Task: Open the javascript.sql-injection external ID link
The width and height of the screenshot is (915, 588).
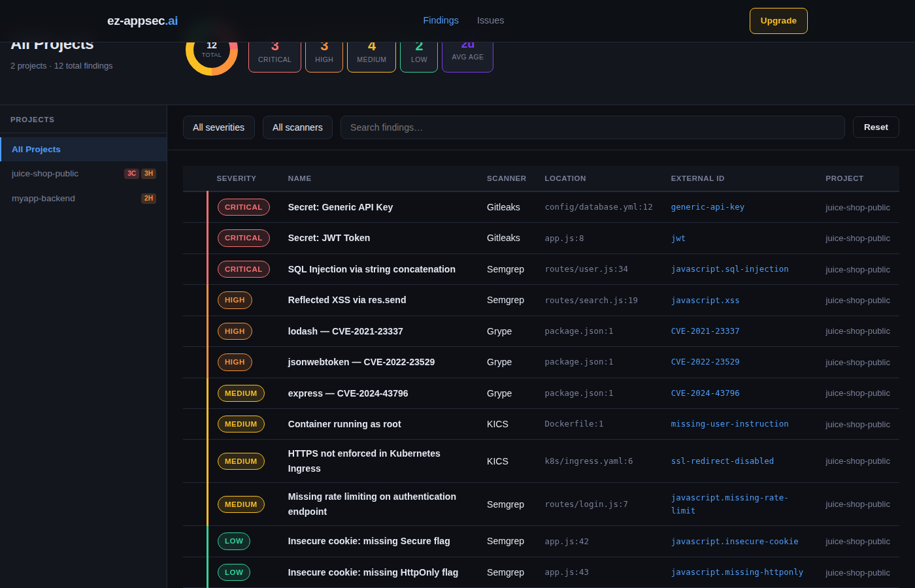Action: point(729,269)
